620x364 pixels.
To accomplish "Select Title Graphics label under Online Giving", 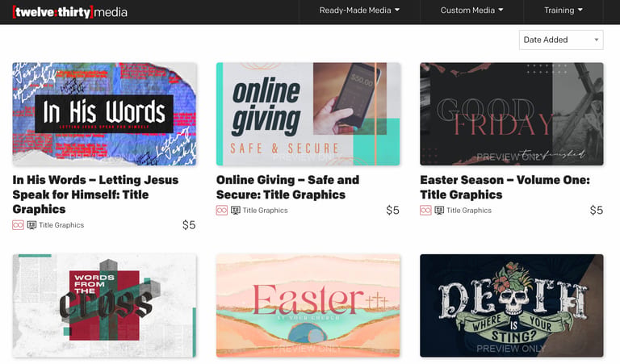I will point(265,211).
